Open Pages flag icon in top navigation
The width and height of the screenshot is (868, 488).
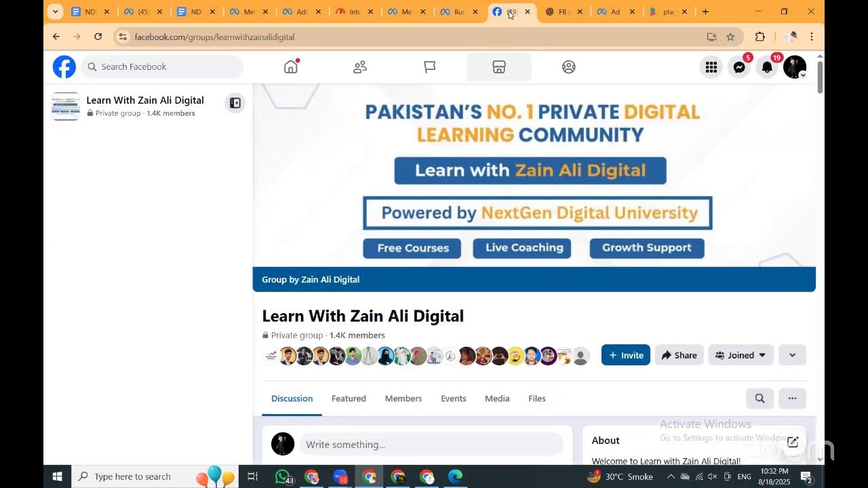click(x=430, y=67)
